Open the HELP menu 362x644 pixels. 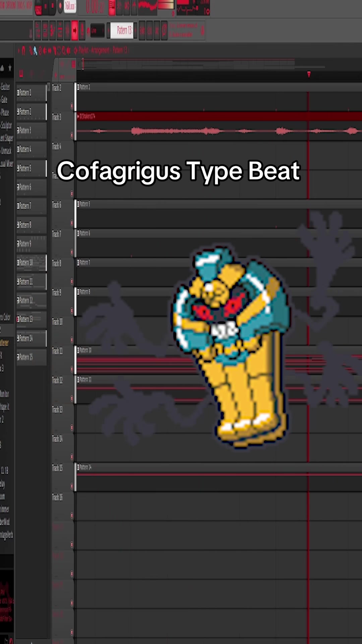point(29,6)
